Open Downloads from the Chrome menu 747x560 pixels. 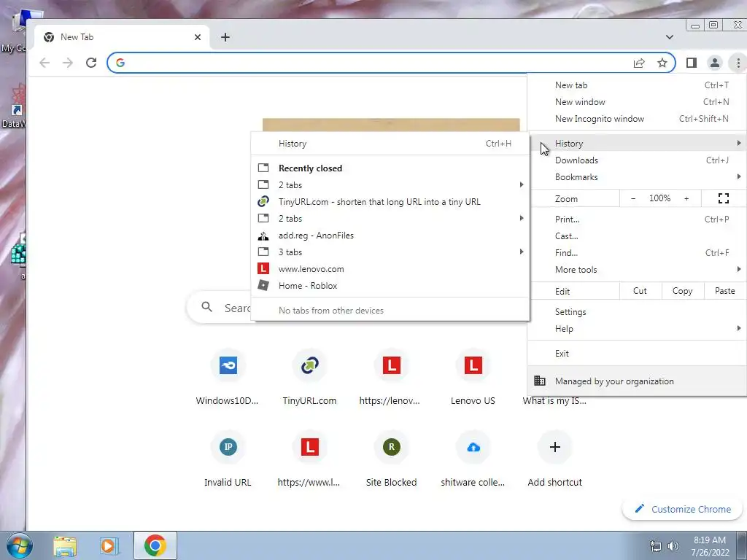coord(637,160)
